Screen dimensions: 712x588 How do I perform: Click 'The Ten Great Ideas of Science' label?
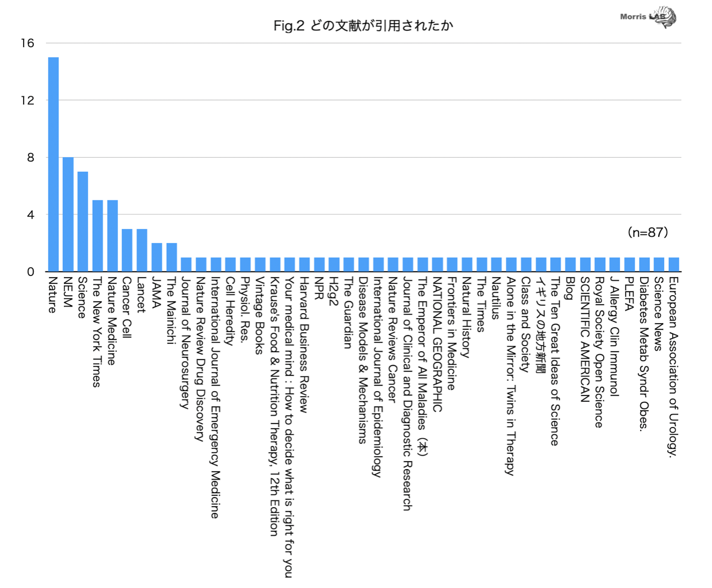pos(554,361)
